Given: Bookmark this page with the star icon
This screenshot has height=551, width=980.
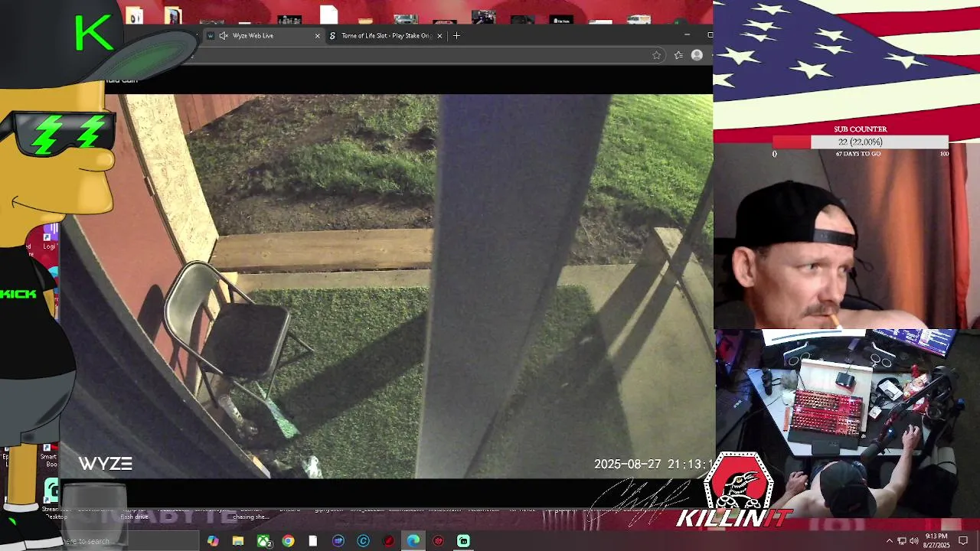Looking at the screenshot, I should tap(656, 55).
